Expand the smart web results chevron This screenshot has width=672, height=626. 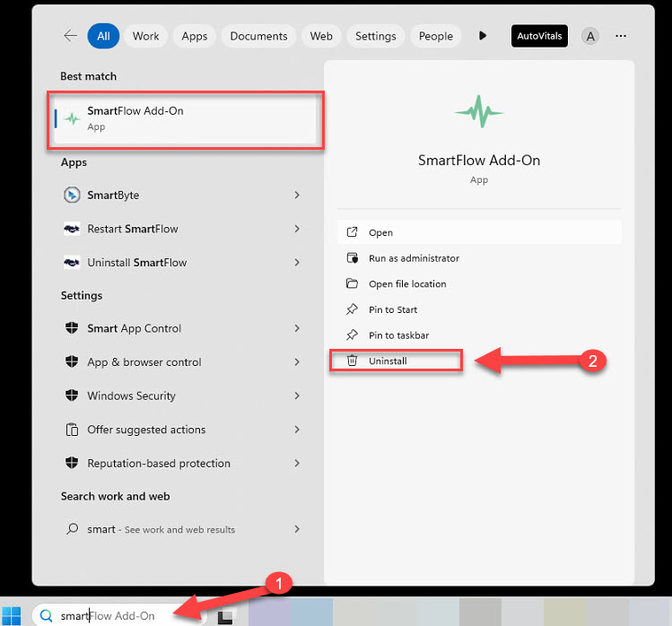[297, 529]
